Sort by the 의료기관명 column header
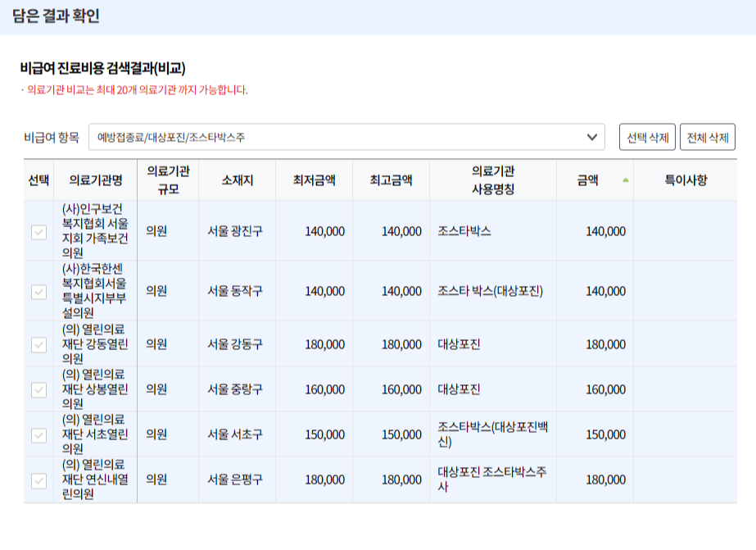This screenshot has width=756, height=550. click(x=96, y=181)
